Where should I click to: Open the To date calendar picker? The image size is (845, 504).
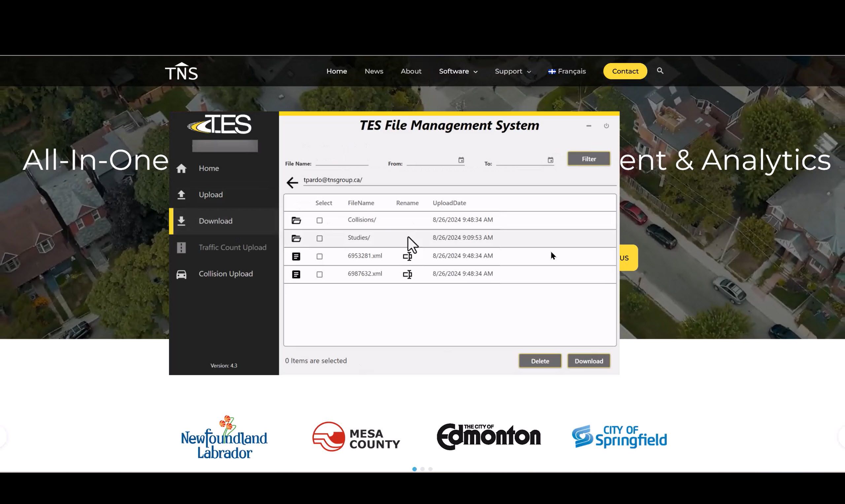(x=551, y=160)
